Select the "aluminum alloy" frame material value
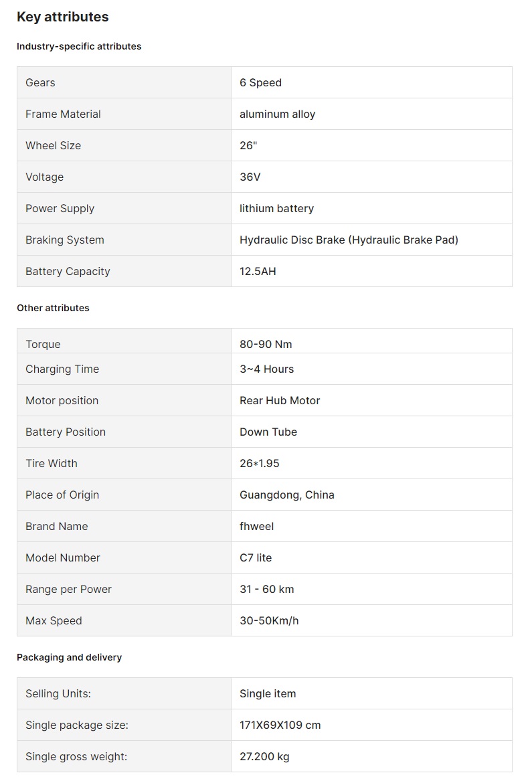 (x=277, y=114)
